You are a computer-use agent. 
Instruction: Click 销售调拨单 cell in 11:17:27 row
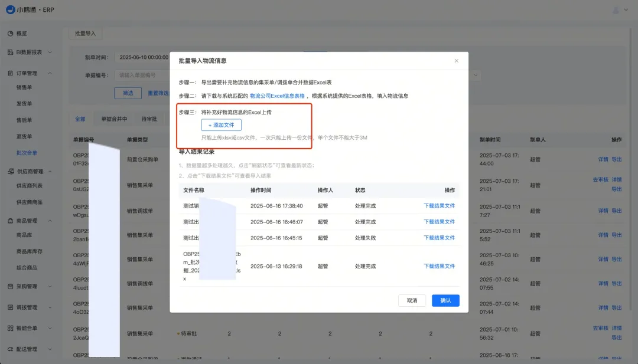140,211
